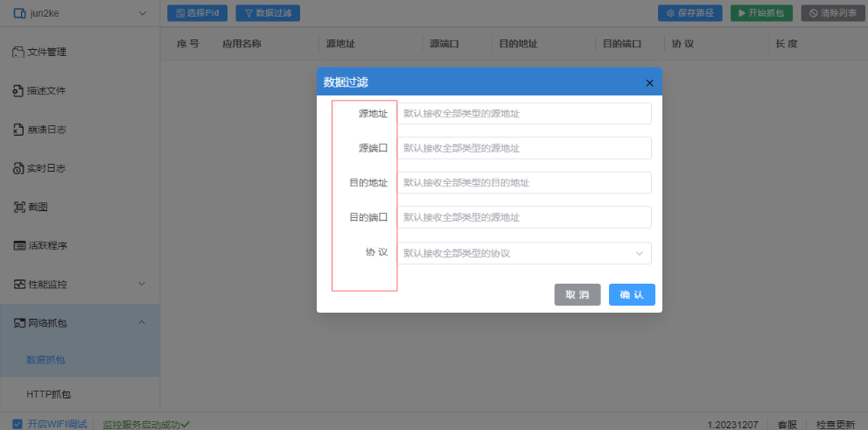This screenshot has height=430, width=868.
Task: Focus the 目的端口 input field
Action: [524, 217]
